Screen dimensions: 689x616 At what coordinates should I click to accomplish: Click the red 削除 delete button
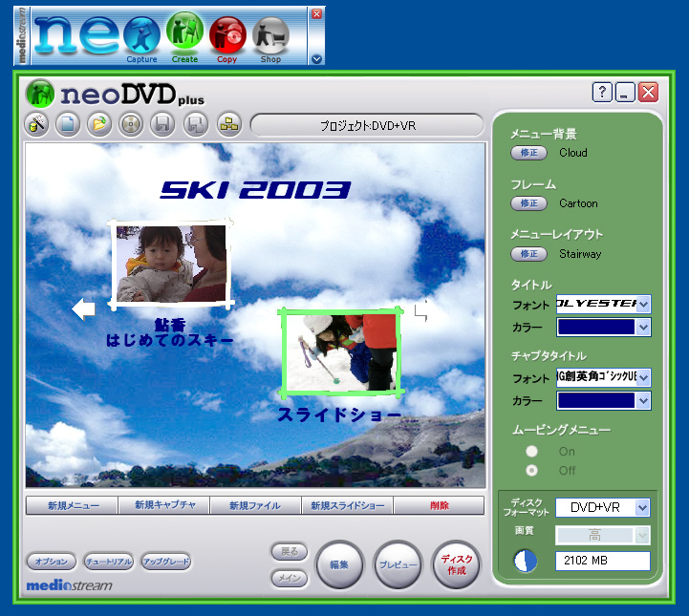click(439, 505)
